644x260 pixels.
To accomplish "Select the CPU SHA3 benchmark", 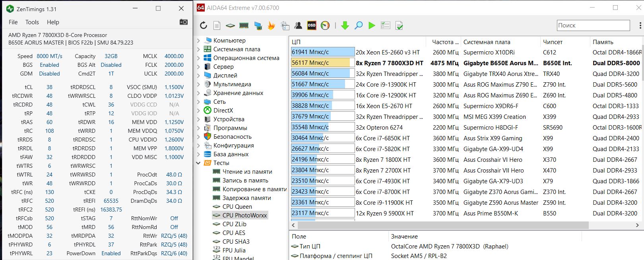I will click(x=236, y=242).
